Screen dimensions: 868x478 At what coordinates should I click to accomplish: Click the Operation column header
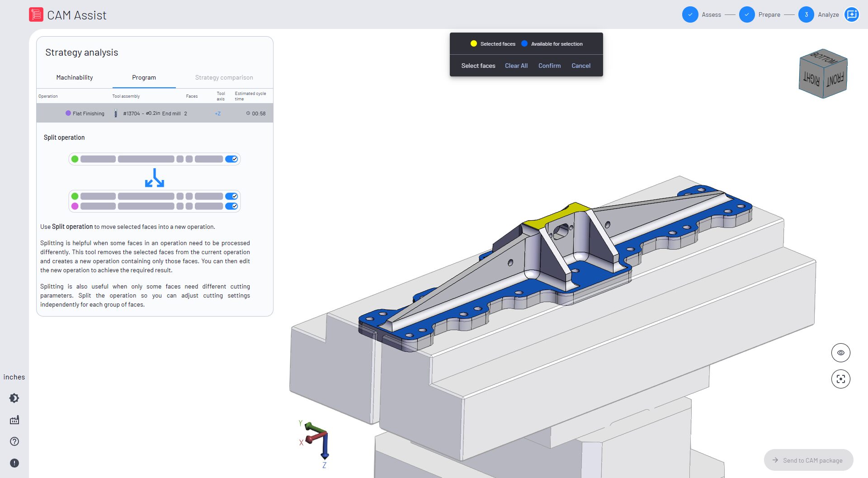coord(48,96)
